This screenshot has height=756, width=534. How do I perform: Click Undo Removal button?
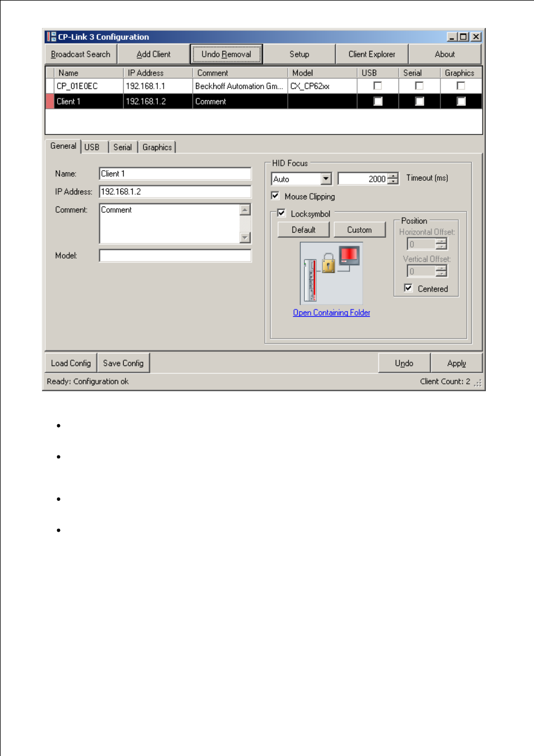[226, 54]
